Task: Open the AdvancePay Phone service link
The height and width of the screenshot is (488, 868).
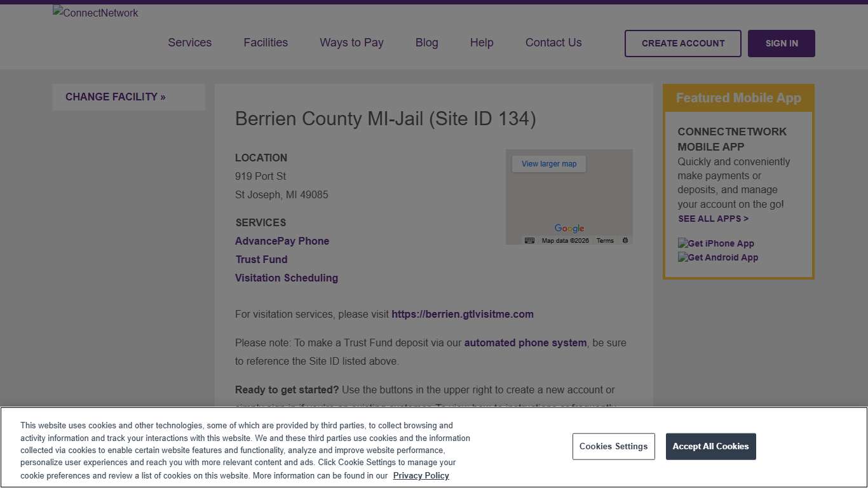Action: point(281,241)
